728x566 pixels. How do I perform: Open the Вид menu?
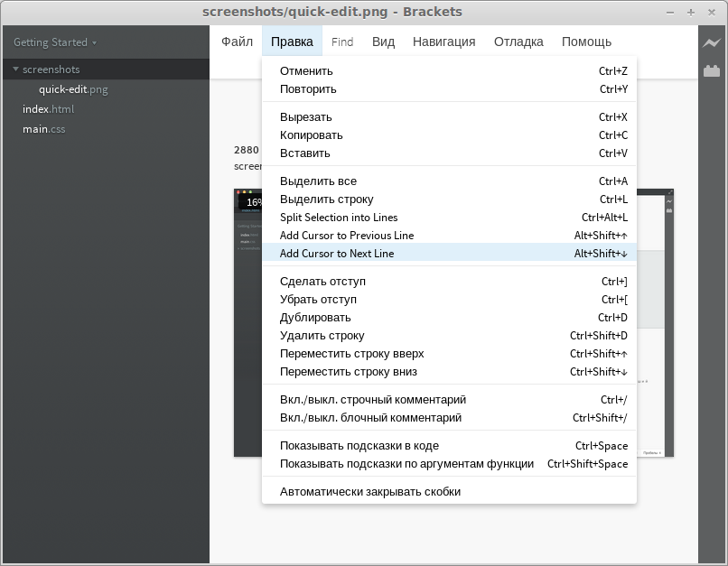coord(383,42)
